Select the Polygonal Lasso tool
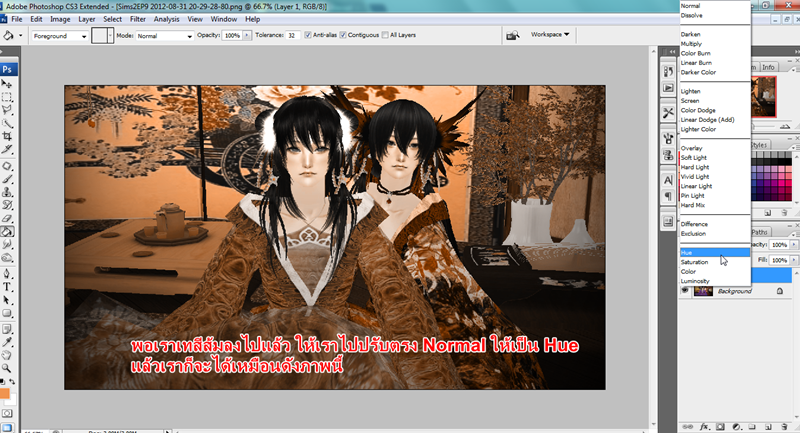This screenshot has width=800, height=433. (x=7, y=110)
